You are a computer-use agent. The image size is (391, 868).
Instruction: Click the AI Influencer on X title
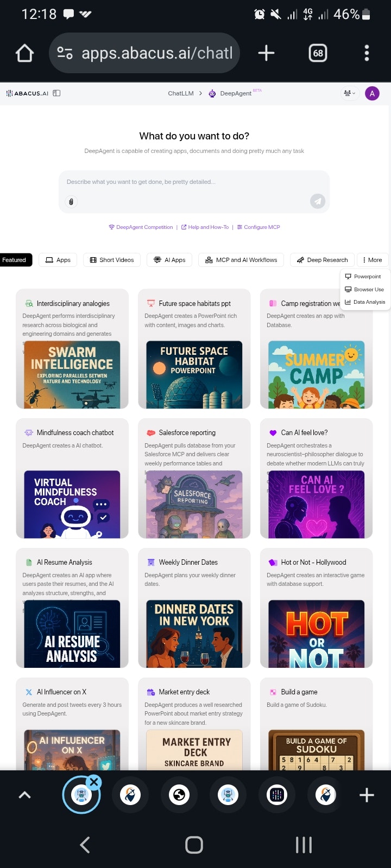click(61, 692)
